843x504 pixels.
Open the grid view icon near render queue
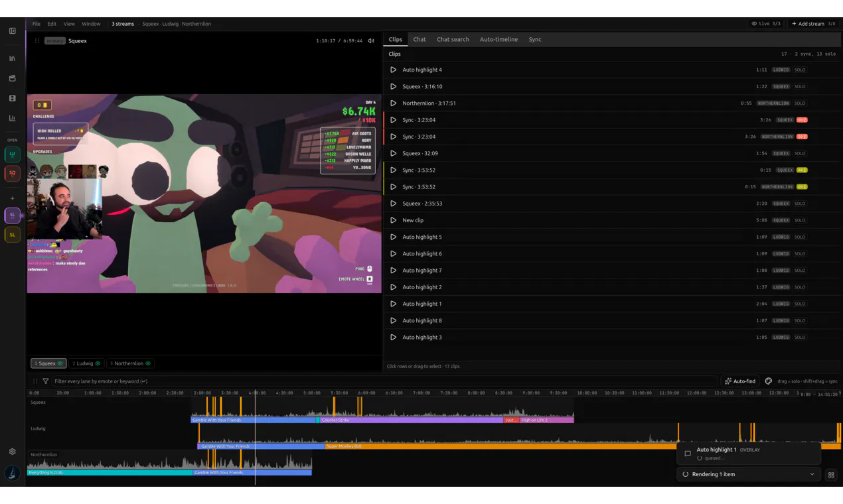click(x=831, y=475)
